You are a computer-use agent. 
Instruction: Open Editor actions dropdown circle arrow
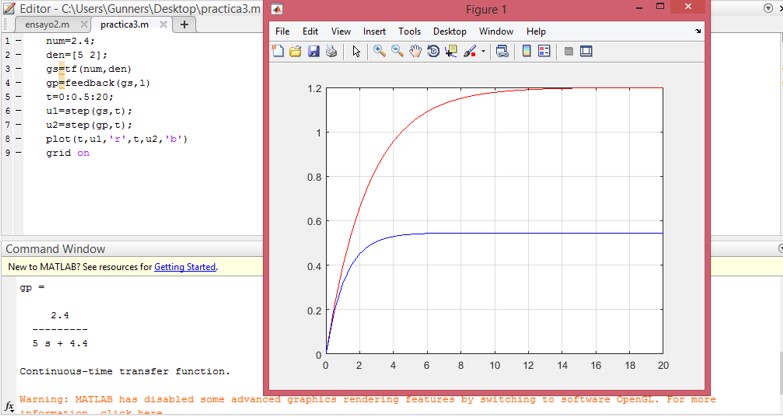(769, 8)
